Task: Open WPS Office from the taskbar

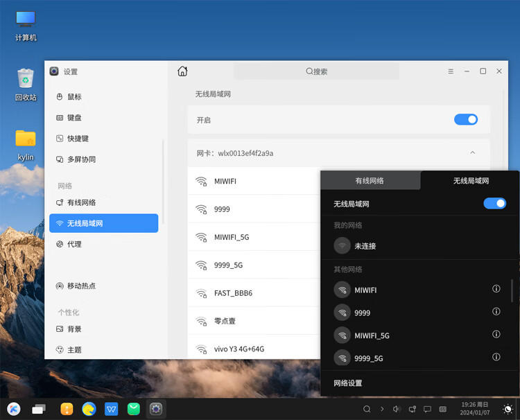Action: point(111,409)
